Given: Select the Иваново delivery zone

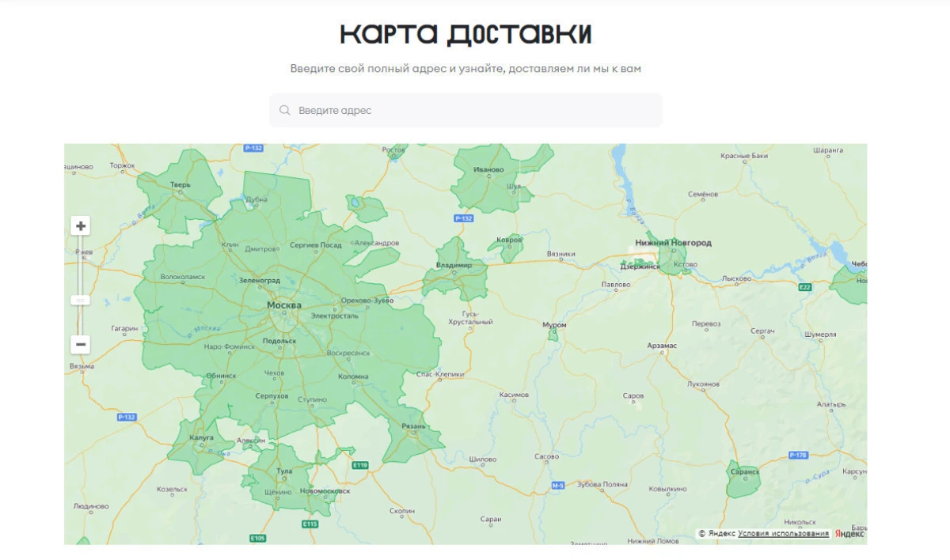Looking at the screenshot, I should [487, 184].
